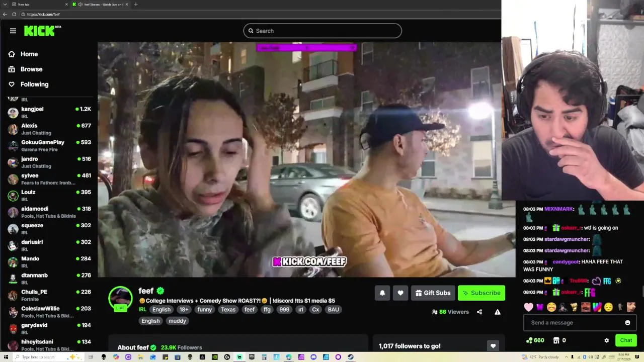
Task: Open kangjoel channel in sidebar
Action: click(x=49, y=112)
